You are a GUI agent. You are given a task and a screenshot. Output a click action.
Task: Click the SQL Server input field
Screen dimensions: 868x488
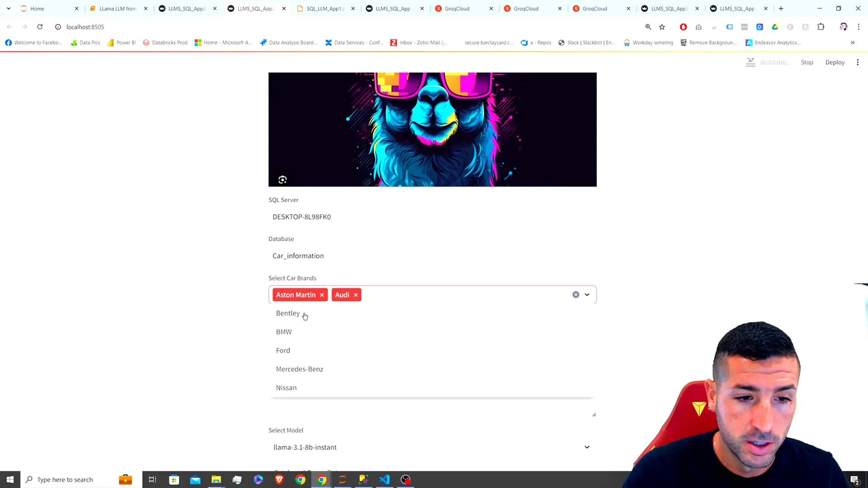[434, 216]
